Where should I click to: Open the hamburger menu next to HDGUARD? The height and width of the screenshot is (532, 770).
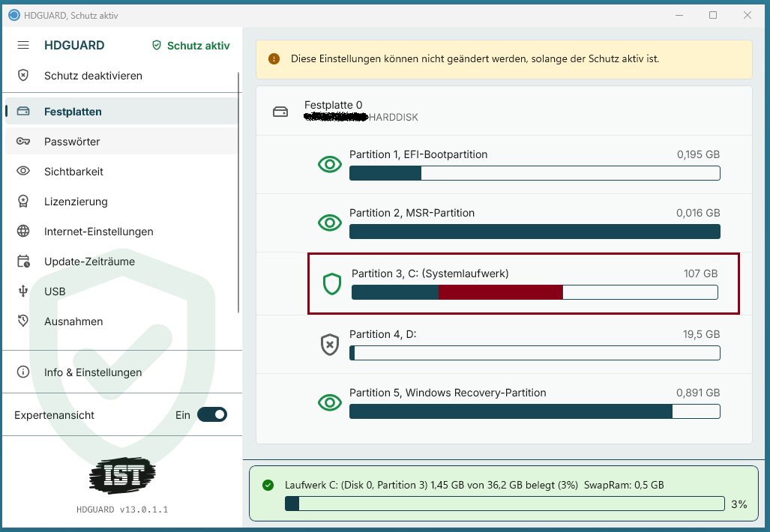[23, 45]
